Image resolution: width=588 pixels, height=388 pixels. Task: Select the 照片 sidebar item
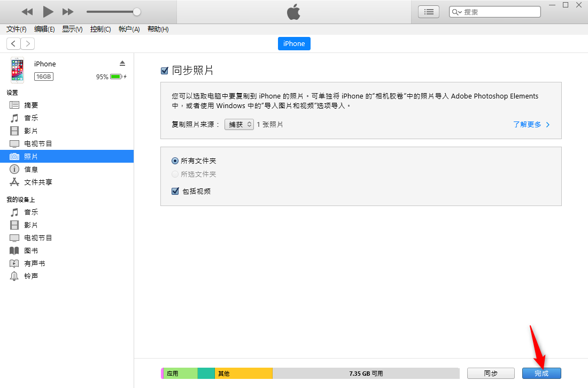coord(67,156)
